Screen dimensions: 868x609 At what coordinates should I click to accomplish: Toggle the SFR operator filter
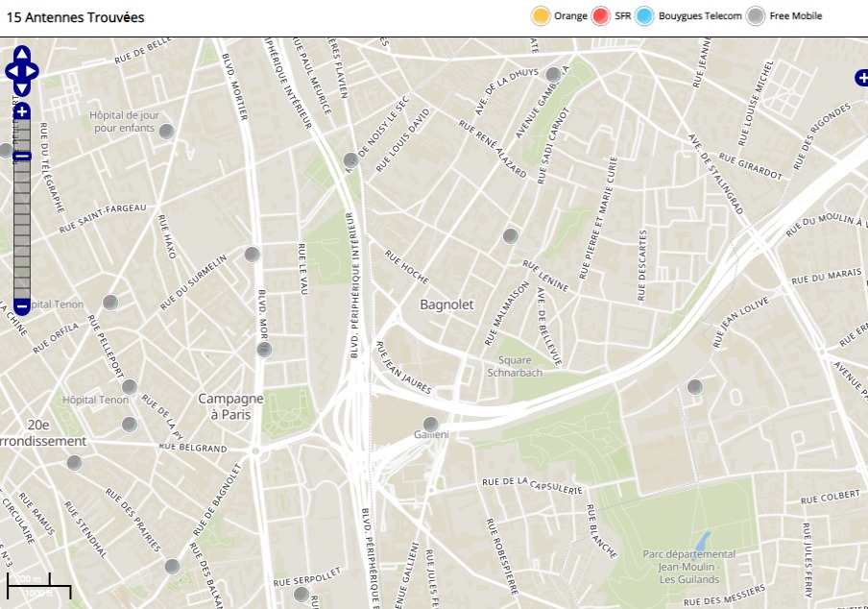click(602, 15)
